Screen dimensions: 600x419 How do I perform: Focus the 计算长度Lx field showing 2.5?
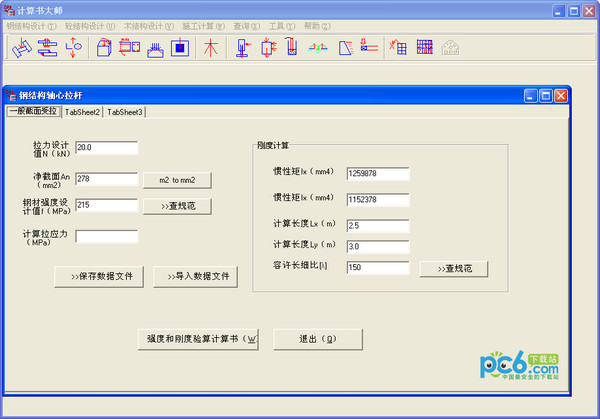(378, 226)
